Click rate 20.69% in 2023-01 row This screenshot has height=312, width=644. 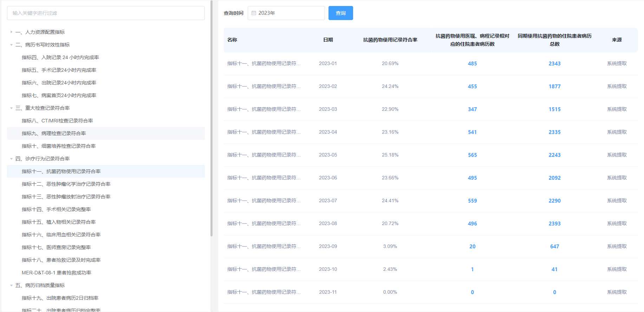point(390,64)
